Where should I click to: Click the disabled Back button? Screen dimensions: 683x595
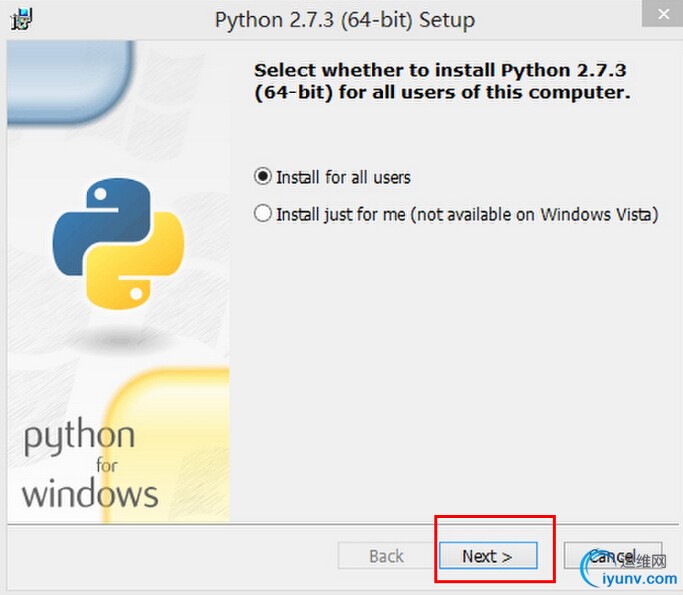(x=386, y=556)
